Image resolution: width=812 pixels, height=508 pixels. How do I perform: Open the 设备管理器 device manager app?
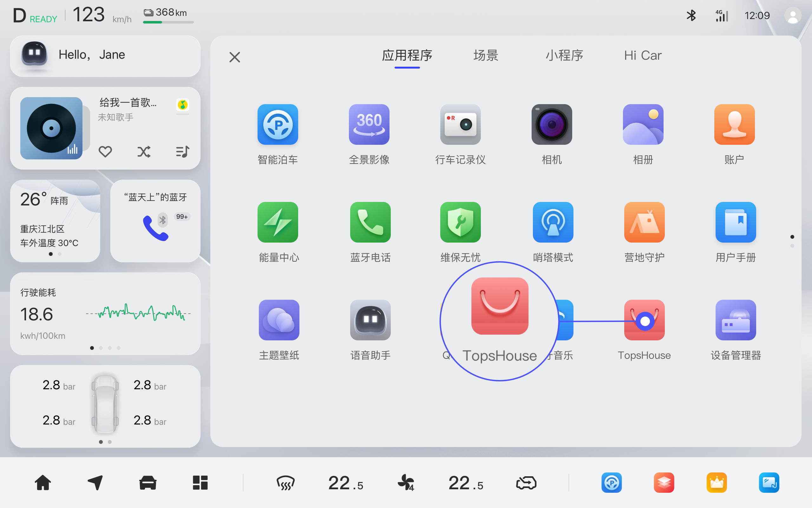[x=736, y=320]
